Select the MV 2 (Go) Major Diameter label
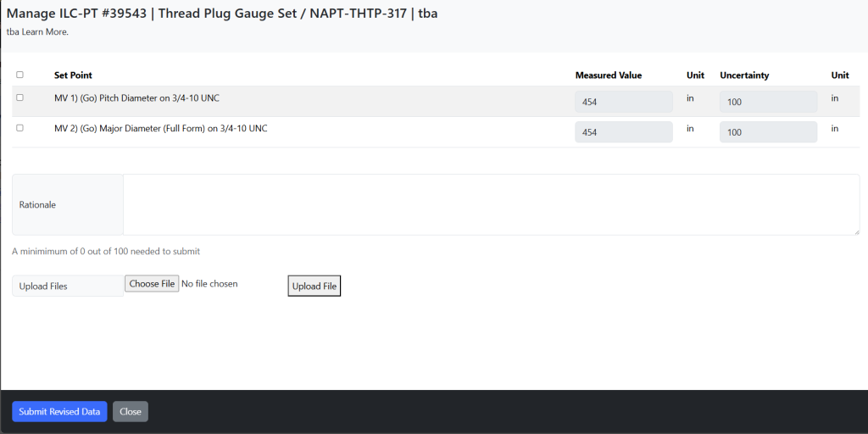This screenshot has height=434, width=868. (x=161, y=129)
